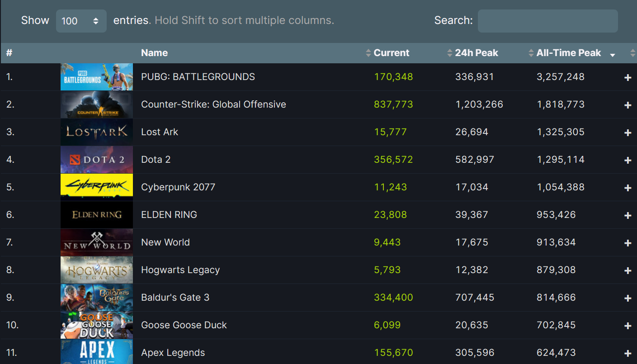Click the plus icon beside Apex Legends

point(628,354)
